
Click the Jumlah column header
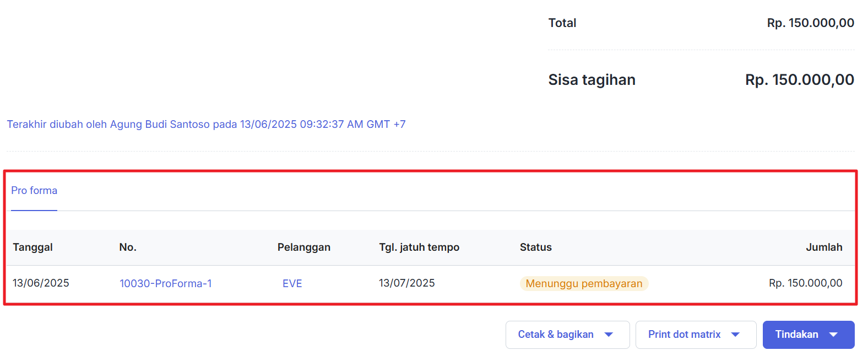(824, 247)
